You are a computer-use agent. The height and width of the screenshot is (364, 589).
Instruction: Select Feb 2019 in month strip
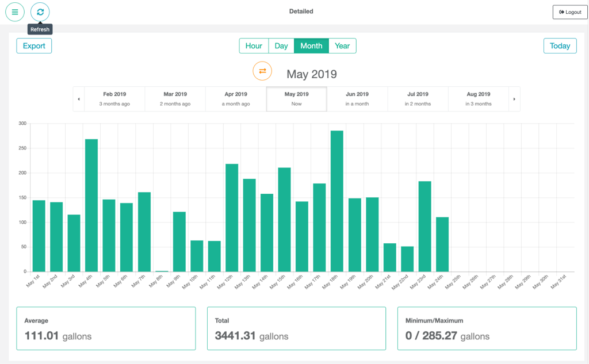(114, 98)
